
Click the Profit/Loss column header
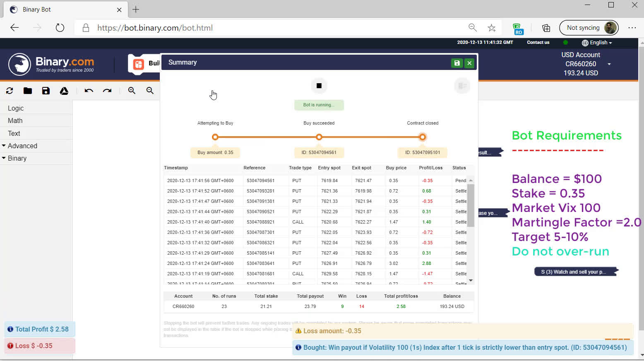(430, 168)
